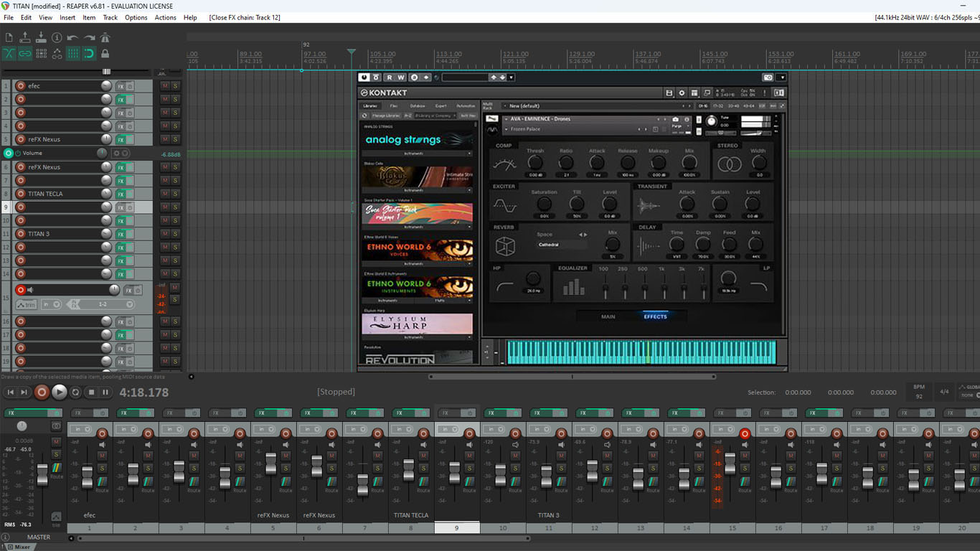Click the New project toolbar icon
Screen dimensions: 980x551
tap(9, 37)
